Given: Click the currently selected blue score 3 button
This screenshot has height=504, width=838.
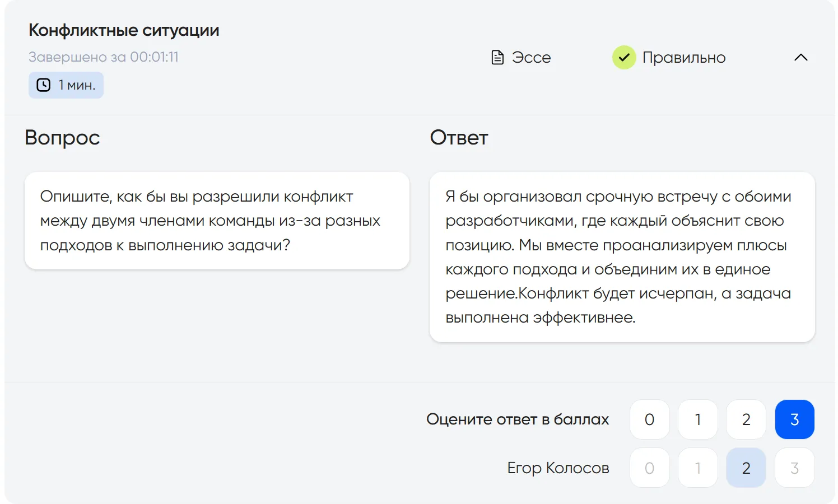Looking at the screenshot, I should point(794,419).
